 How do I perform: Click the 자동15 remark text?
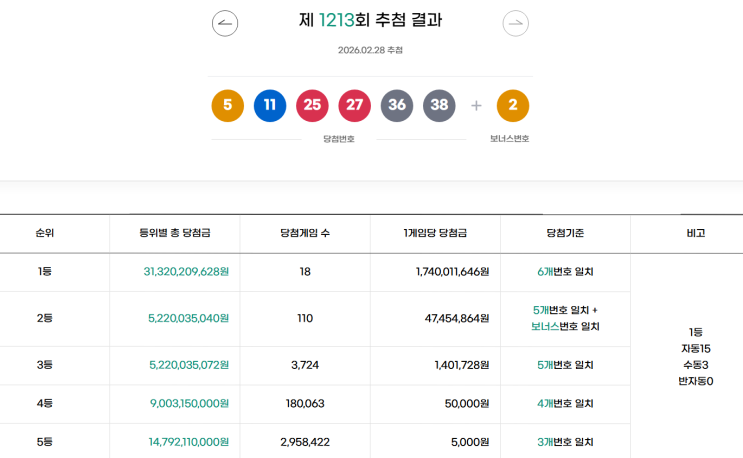[x=696, y=349]
